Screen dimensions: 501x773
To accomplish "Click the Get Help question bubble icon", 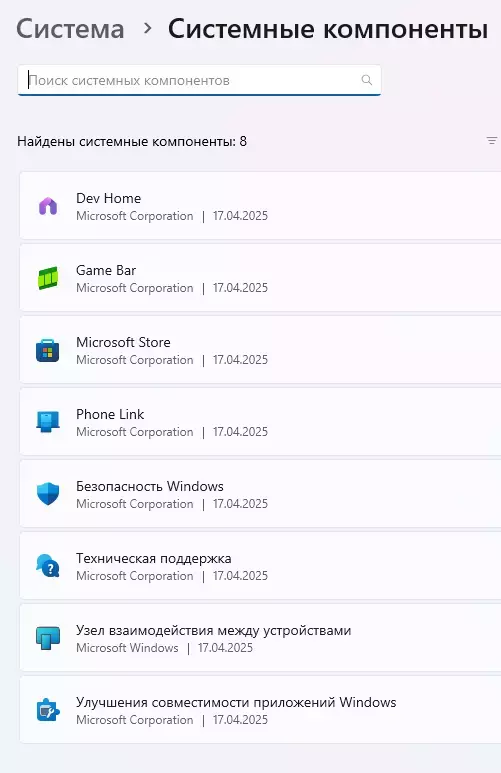I will coord(48,566).
